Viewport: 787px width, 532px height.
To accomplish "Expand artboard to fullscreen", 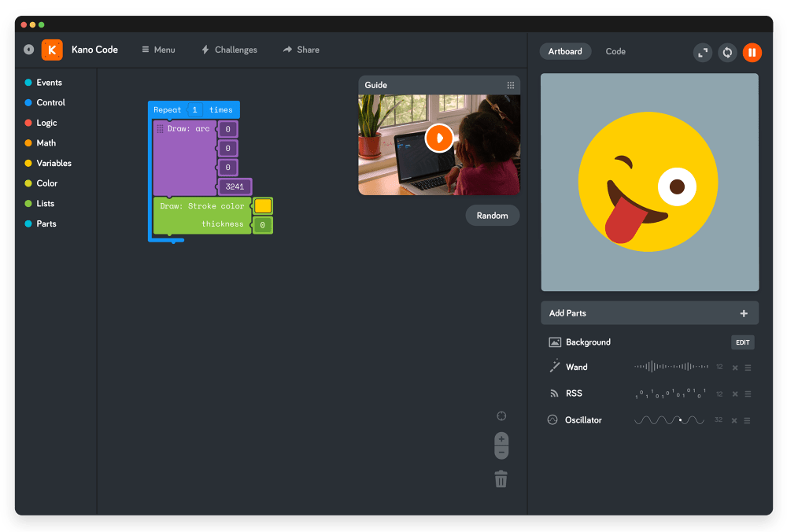I will [703, 52].
